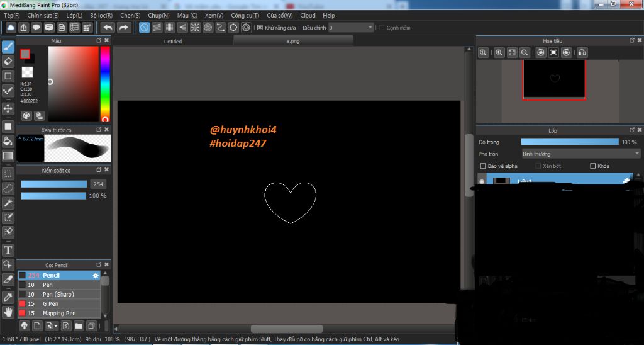
Task: Toggle the Xén bớt clipping checkbox
Action: (x=538, y=166)
